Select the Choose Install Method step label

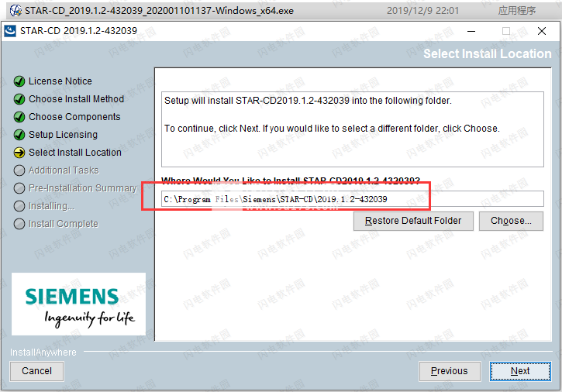[76, 99]
